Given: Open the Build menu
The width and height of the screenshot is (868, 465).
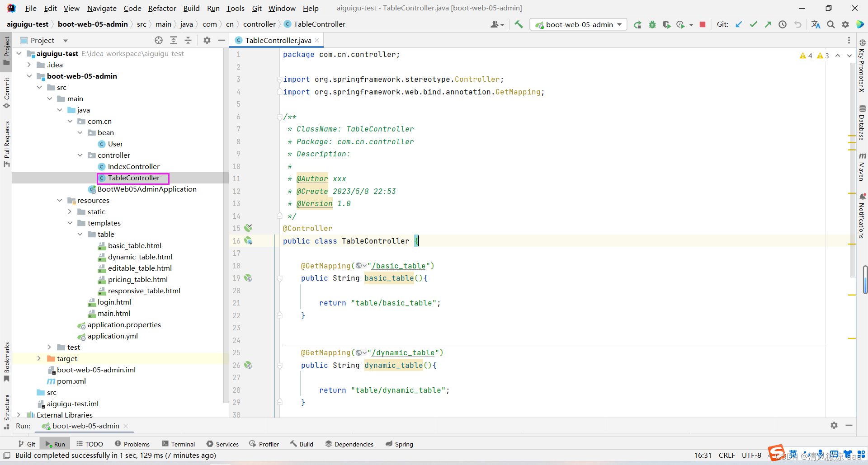Looking at the screenshot, I should pos(191,8).
